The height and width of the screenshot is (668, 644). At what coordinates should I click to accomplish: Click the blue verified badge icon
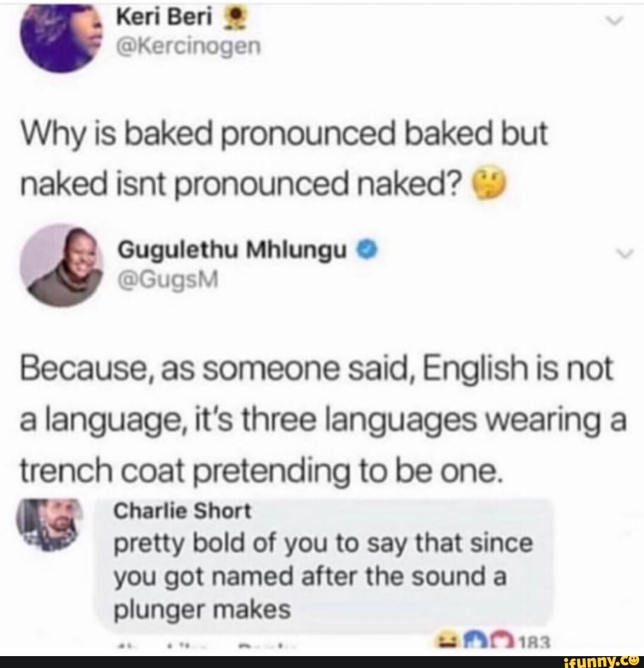368,250
